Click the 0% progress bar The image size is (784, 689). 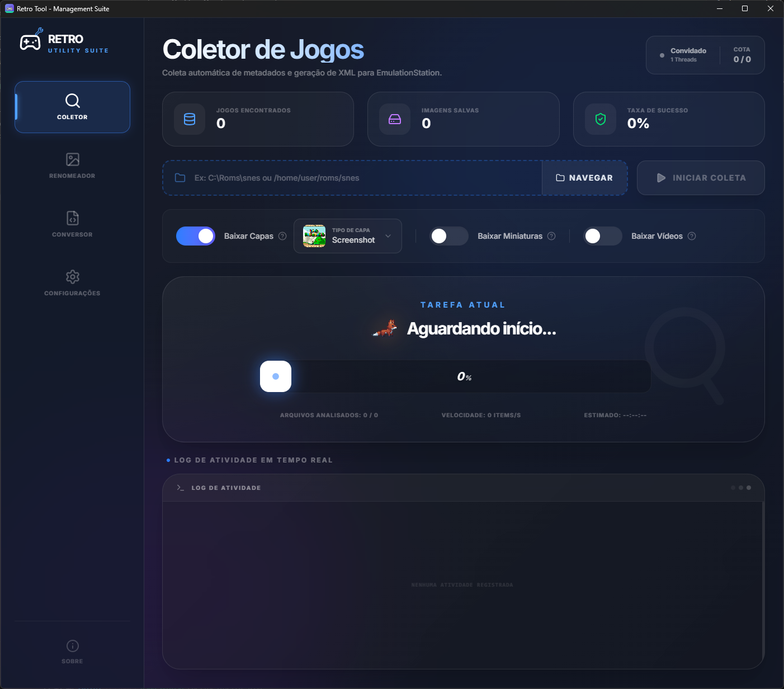pyautogui.click(x=464, y=376)
